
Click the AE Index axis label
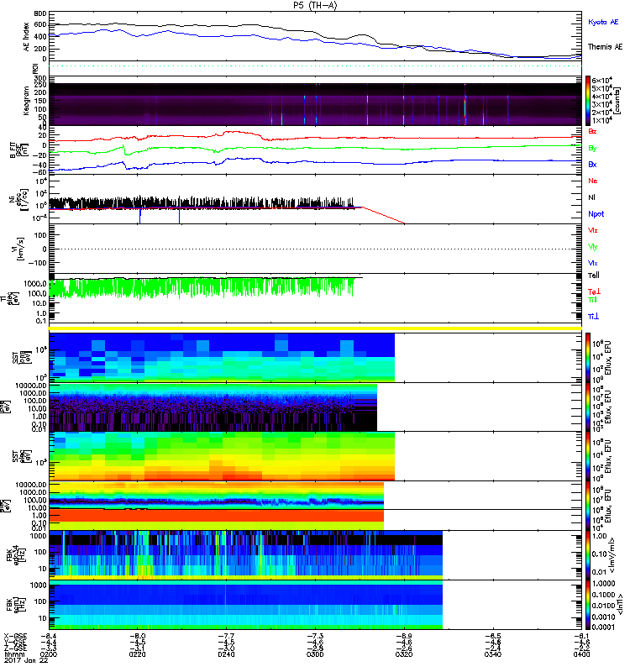pyautogui.click(x=27, y=37)
